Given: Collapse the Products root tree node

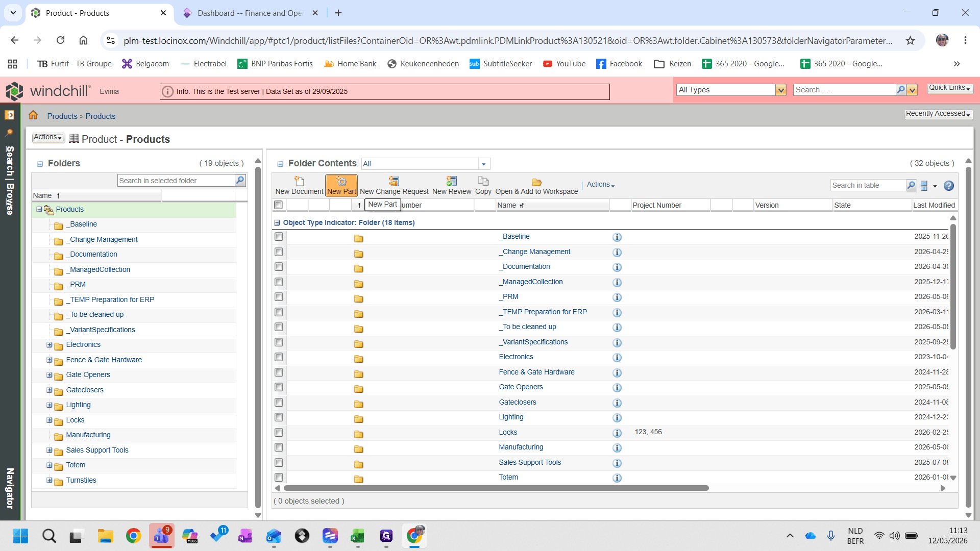Looking at the screenshot, I should tap(39, 209).
